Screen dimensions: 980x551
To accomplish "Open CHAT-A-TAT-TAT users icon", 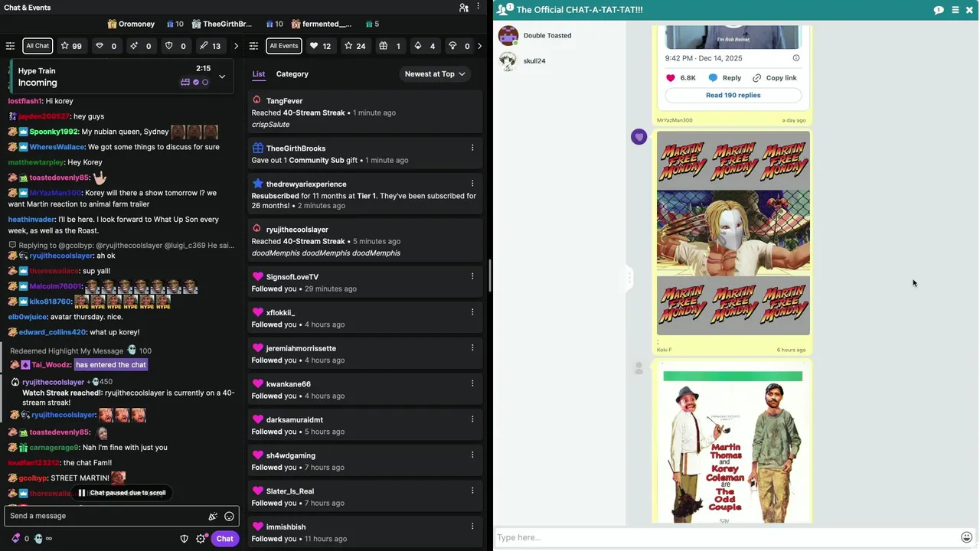I will [x=505, y=9].
